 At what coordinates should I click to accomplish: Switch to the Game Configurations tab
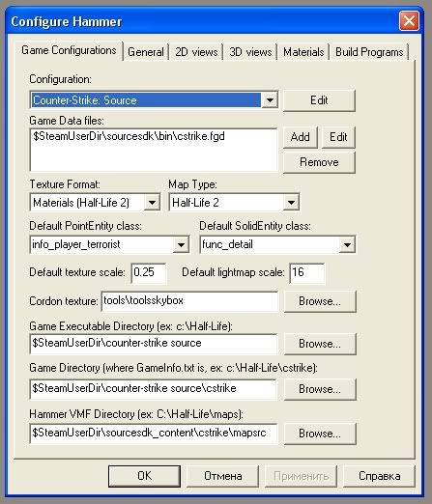tap(69, 50)
